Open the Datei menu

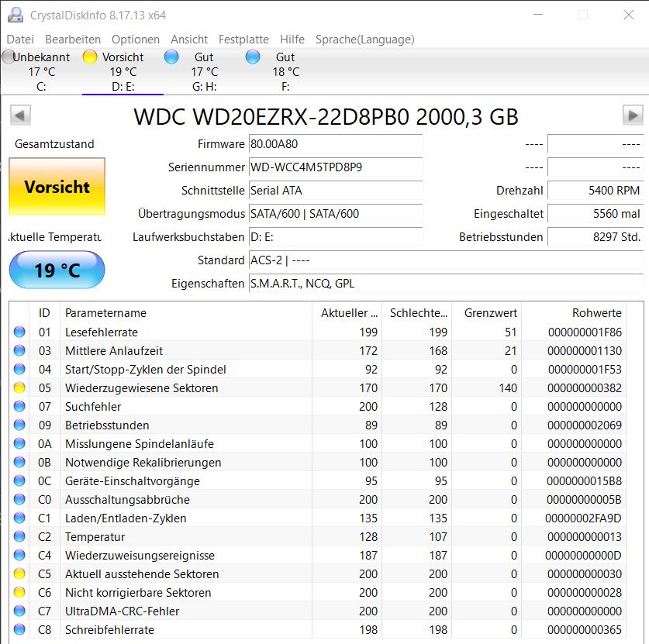pos(20,40)
